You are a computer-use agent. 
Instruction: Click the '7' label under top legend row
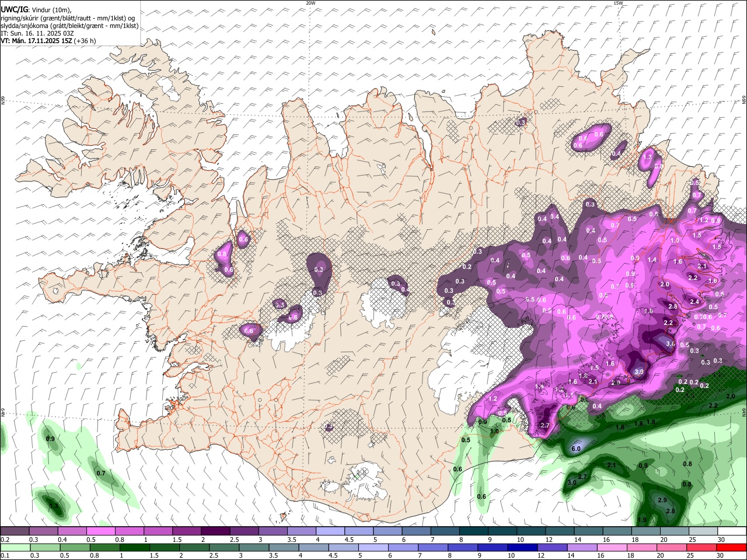point(432,540)
